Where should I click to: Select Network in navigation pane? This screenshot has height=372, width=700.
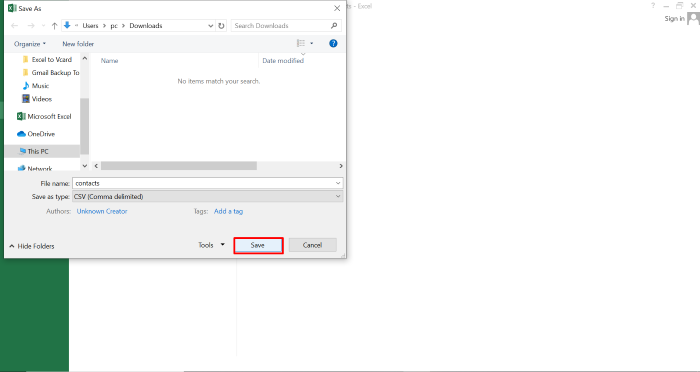[x=35, y=168]
